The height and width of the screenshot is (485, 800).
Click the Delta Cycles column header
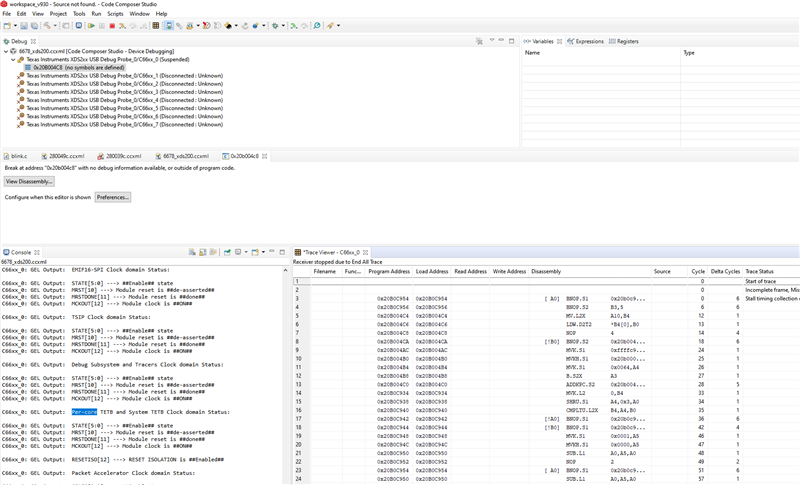coord(725,271)
